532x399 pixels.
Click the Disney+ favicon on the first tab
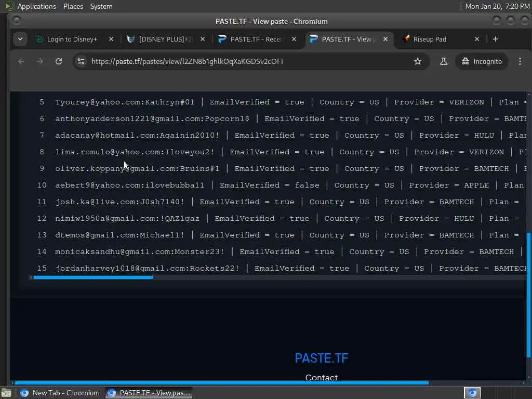[x=39, y=39]
